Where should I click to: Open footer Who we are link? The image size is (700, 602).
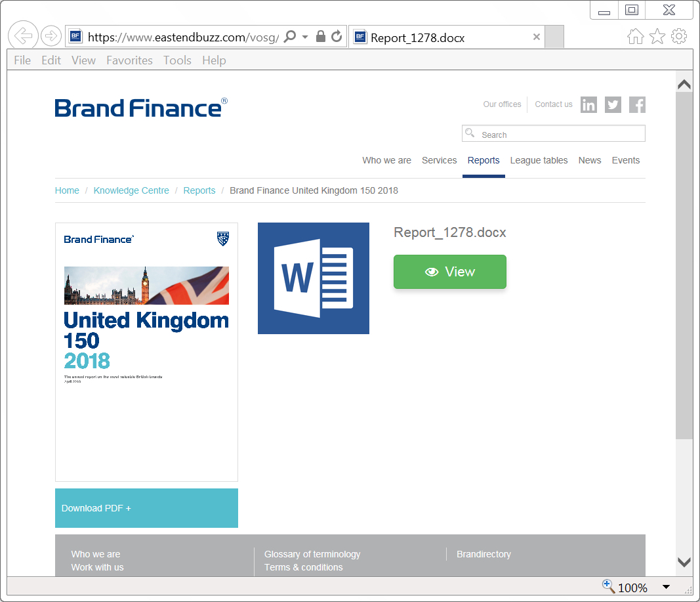click(96, 554)
